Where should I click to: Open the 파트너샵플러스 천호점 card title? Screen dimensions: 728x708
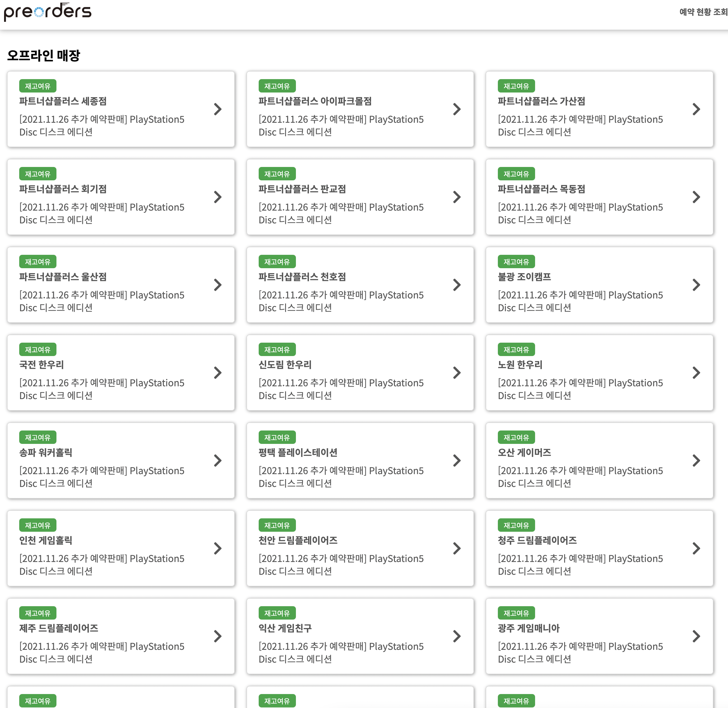(x=302, y=277)
